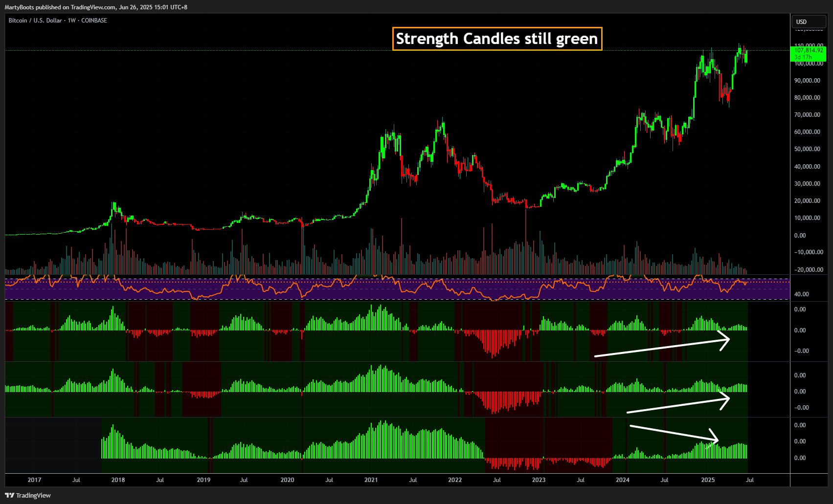
Task: Click the 2021 label on time axis
Action: (x=371, y=480)
